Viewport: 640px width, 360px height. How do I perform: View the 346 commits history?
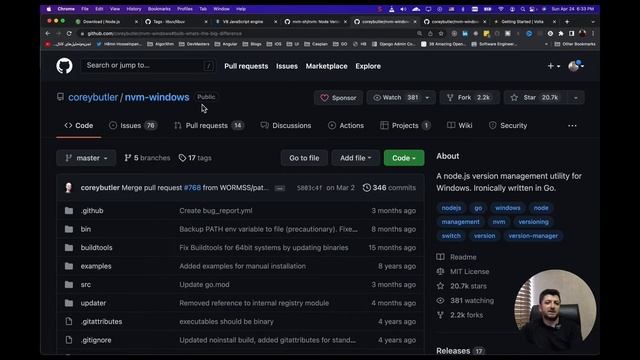pyautogui.click(x=389, y=188)
